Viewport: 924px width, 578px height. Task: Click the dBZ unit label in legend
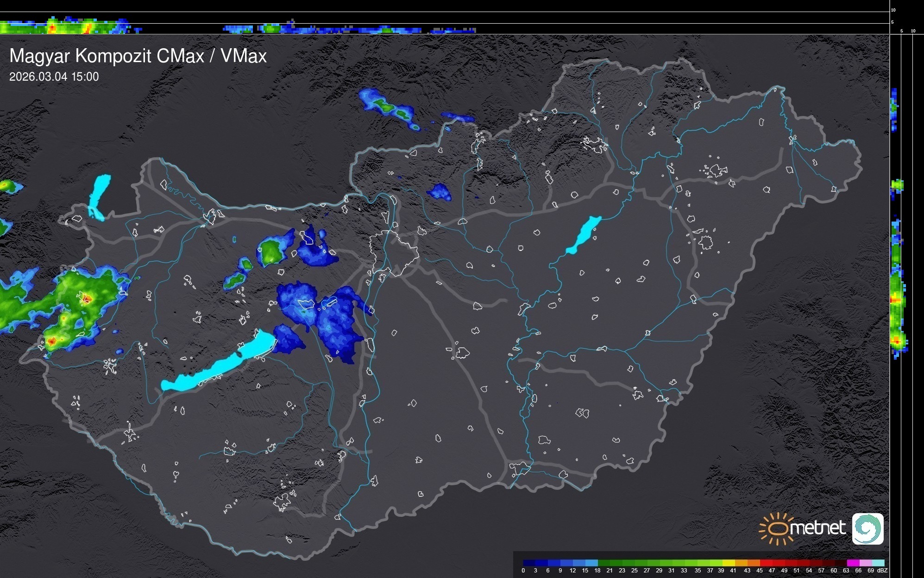coord(882,571)
